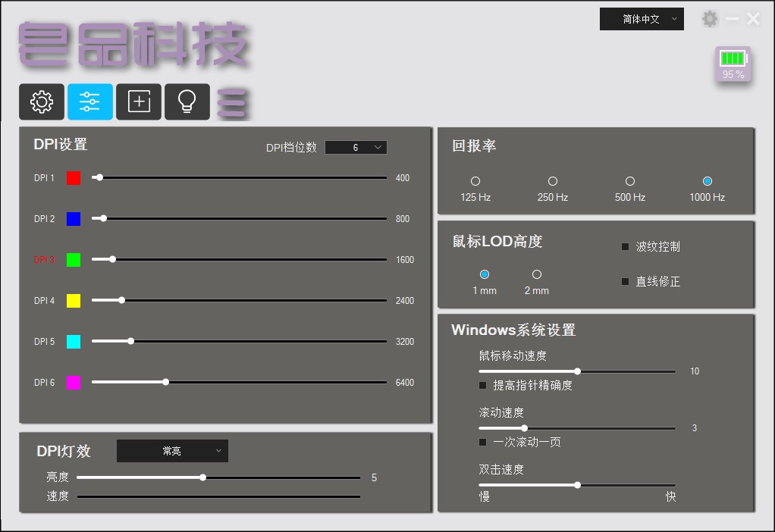The image size is (775, 532).
Task: Open the lighting settings lightbulb icon
Action: click(187, 102)
